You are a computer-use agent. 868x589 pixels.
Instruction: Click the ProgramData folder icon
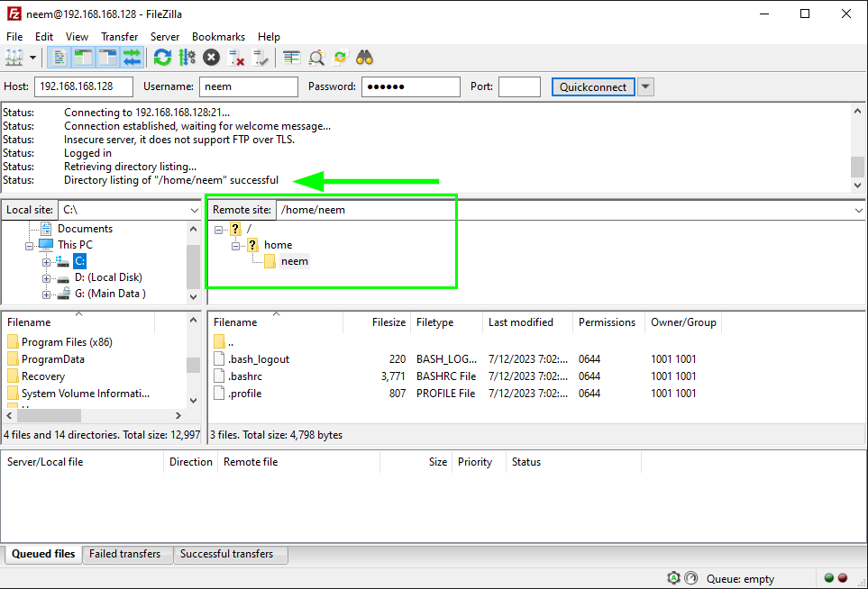coord(13,359)
